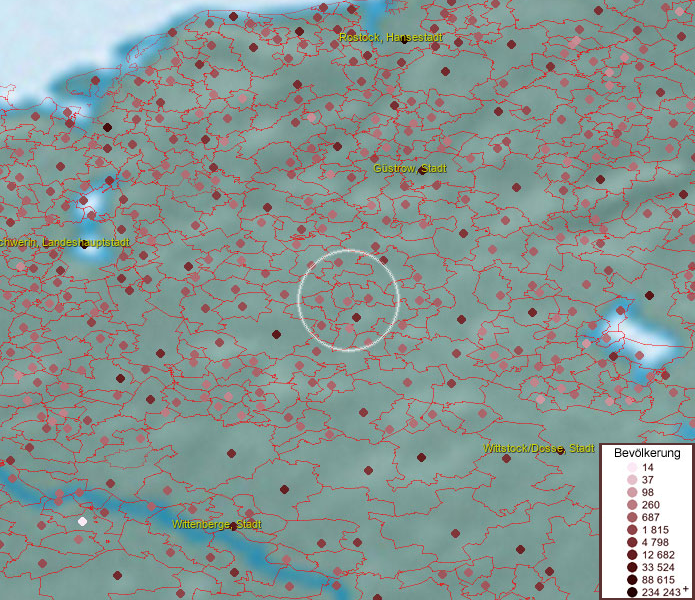Click legend value 33 524
This screenshot has width=695, height=600.
pyautogui.click(x=658, y=567)
